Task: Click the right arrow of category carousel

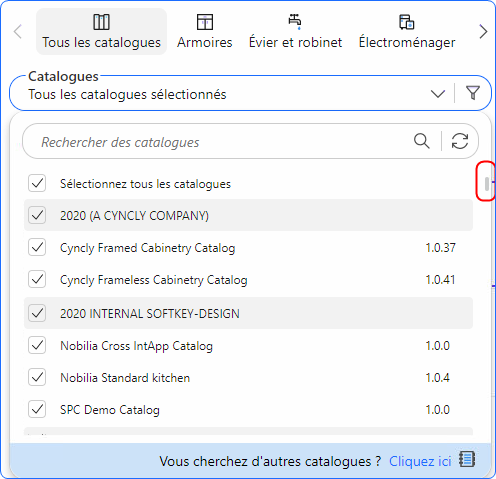Action: pyautogui.click(x=483, y=32)
